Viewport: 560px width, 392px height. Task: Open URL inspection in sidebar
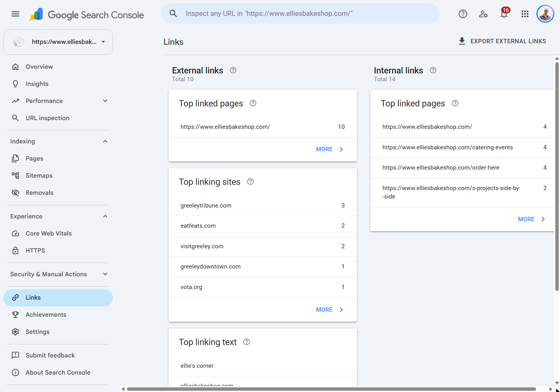coord(58,118)
